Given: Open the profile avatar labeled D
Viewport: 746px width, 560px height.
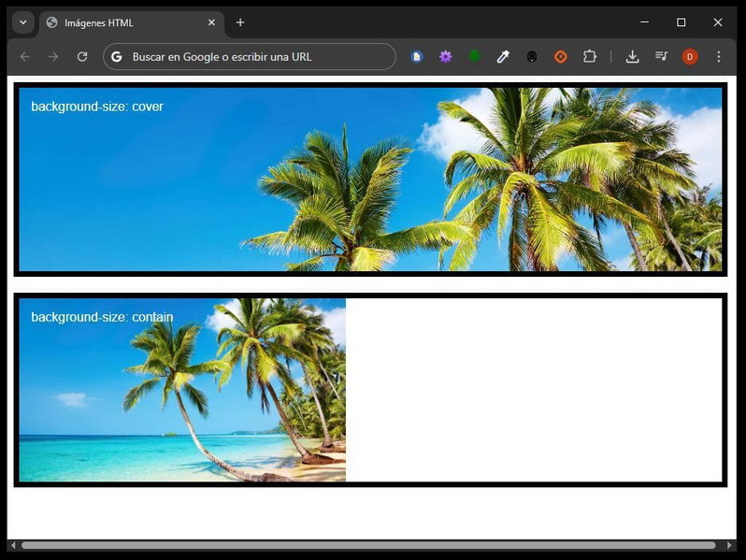Looking at the screenshot, I should (690, 57).
